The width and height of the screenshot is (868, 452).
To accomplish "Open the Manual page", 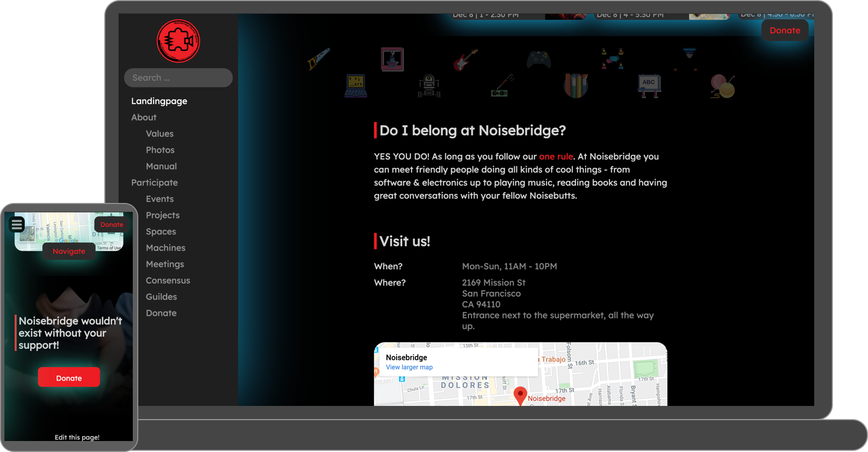I will pos(161,166).
